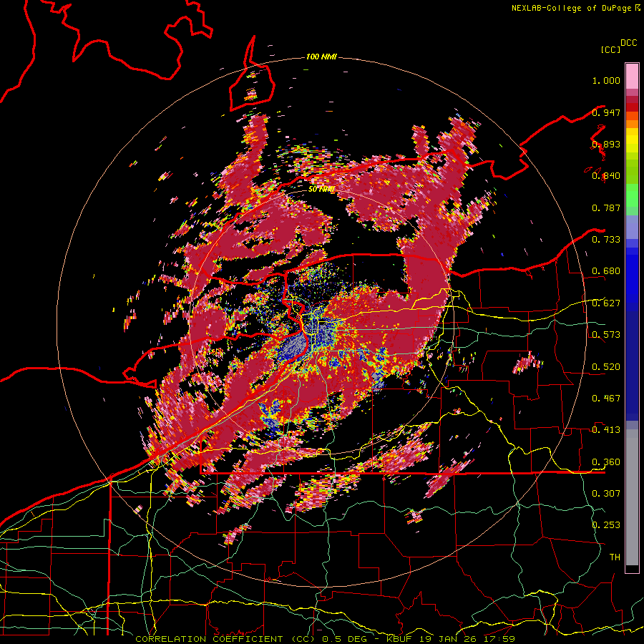Click the 17:59 timestamp
This screenshot has width=644, height=644.
(499, 639)
